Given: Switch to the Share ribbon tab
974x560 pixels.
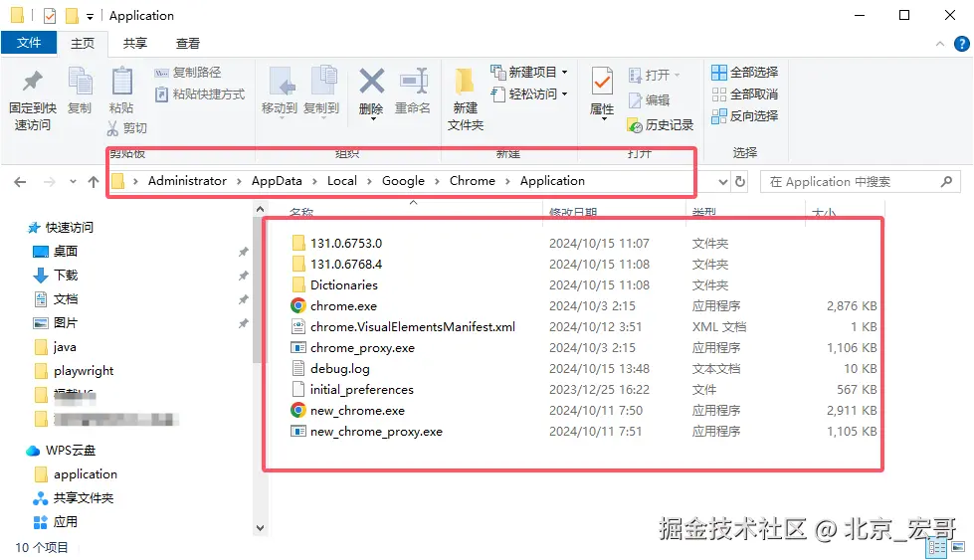Looking at the screenshot, I should 134,43.
